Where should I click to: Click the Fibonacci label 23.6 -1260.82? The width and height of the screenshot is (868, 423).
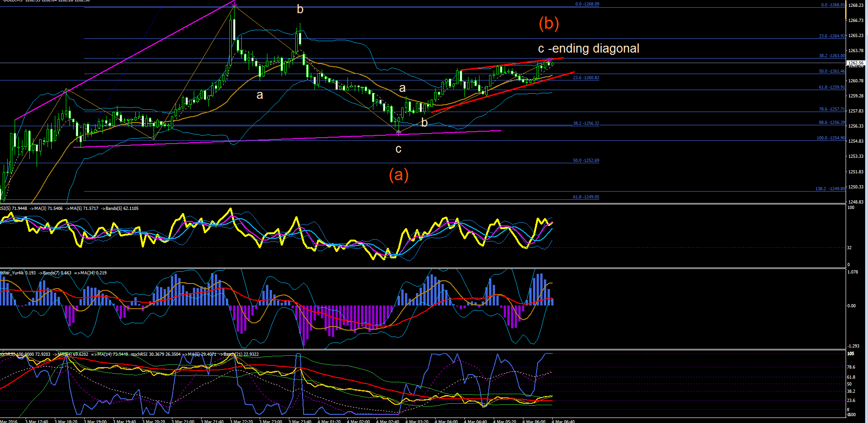586,78
